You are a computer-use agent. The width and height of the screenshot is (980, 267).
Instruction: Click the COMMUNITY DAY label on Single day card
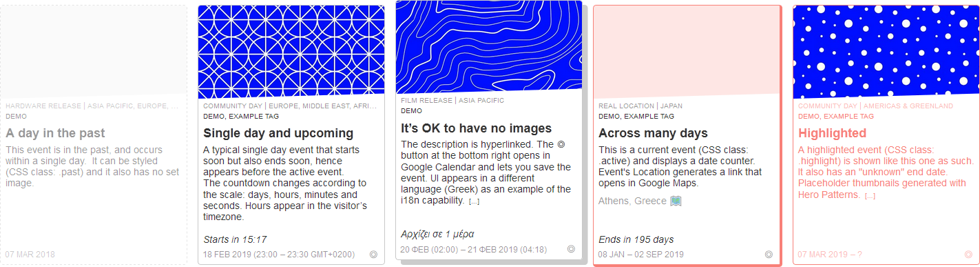[x=233, y=106]
